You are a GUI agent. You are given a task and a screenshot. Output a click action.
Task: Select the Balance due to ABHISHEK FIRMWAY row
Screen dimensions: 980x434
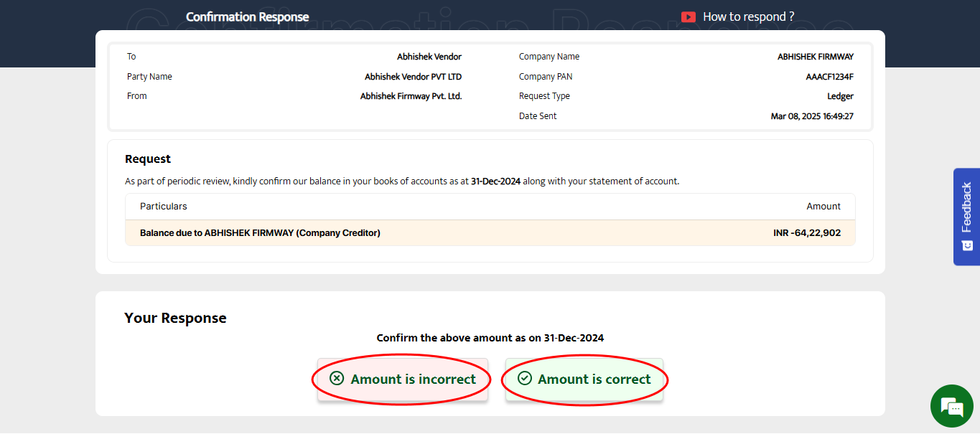point(260,233)
